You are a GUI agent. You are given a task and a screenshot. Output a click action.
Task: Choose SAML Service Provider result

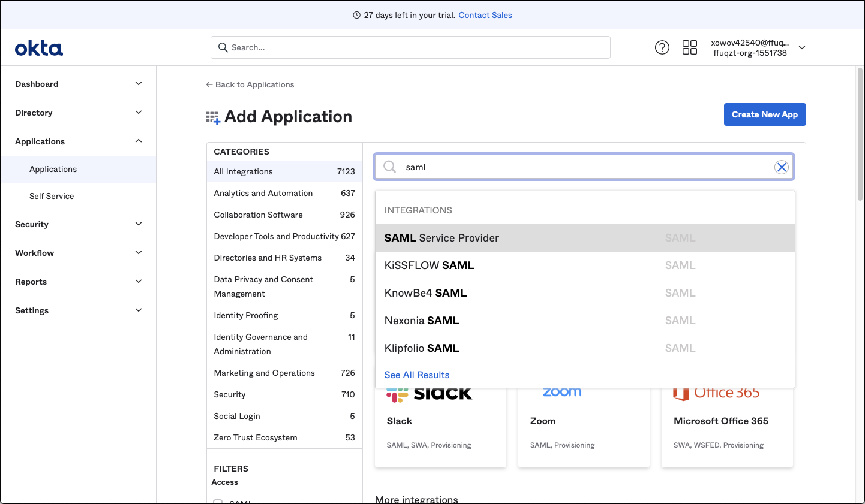pos(585,238)
